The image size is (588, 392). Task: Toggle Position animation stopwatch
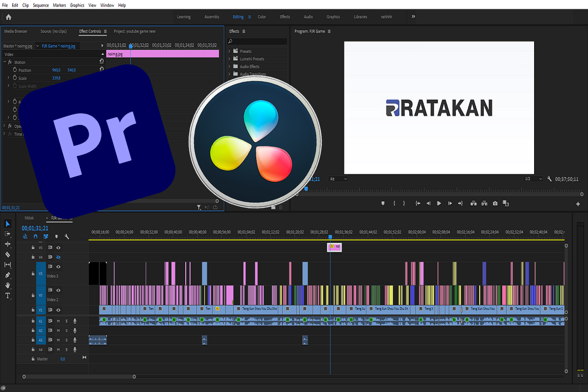[x=15, y=70]
